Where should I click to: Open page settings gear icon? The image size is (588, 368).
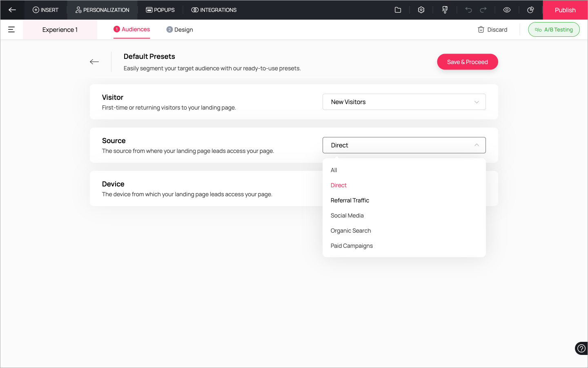421,10
